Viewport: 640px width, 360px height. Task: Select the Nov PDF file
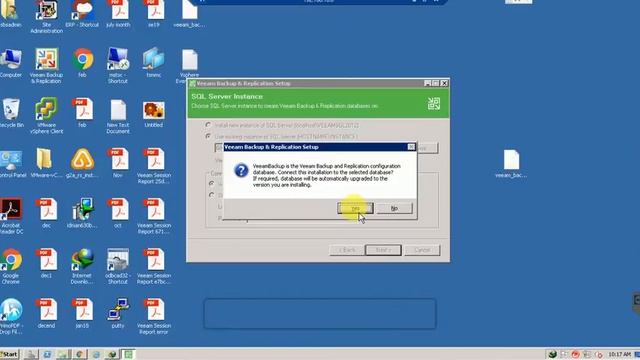click(x=118, y=164)
